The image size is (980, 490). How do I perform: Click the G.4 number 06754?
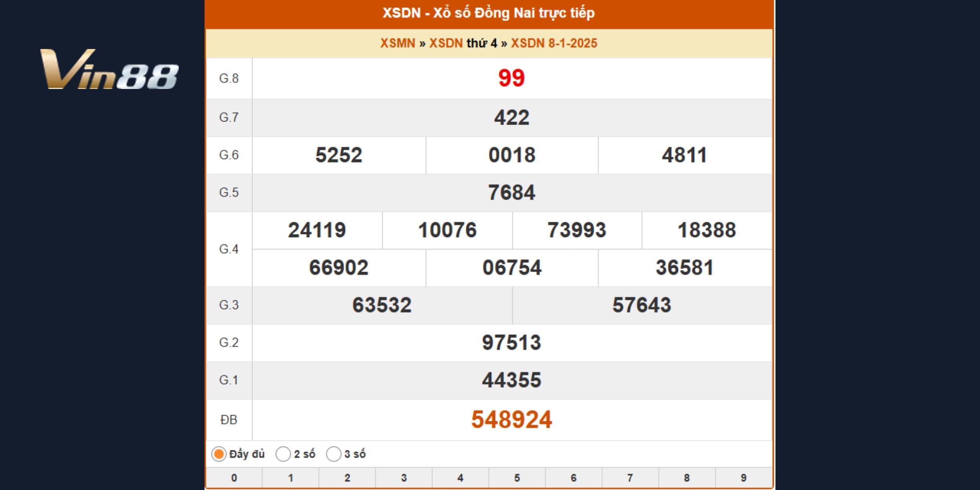click(512, 268)
